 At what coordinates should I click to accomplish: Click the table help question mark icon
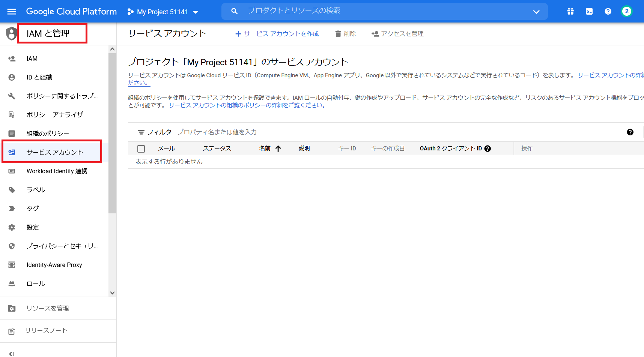630,132
